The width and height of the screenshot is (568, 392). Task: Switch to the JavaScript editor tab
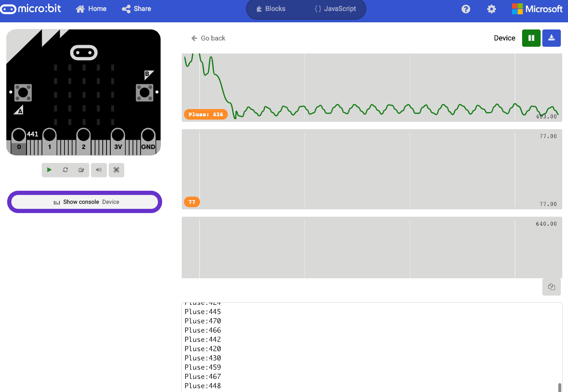click(x=335, y=8)
